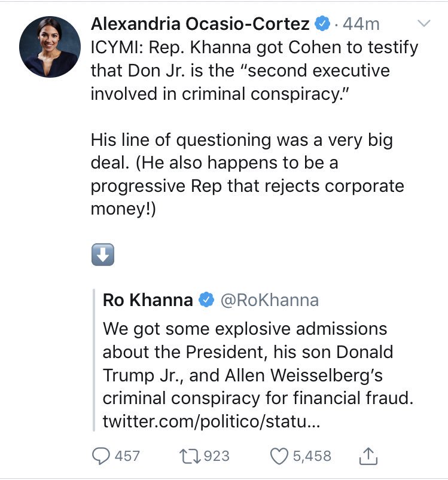
Task: Click Ro Khanna's blue verified badge
Action: (x=206, y=300)
